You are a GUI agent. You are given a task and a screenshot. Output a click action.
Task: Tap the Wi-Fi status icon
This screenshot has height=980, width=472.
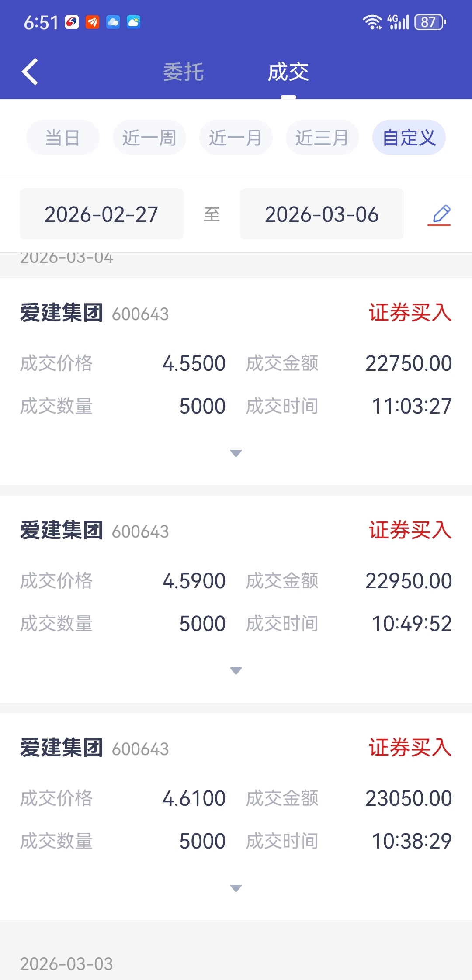[372, 22]
